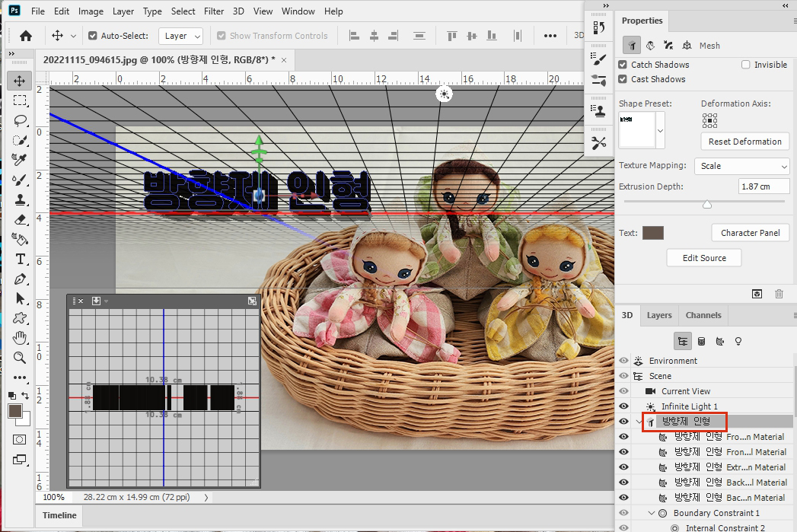
Task: Open the Character Panel button
Action: pyautogui.click(x=751, y=233)
